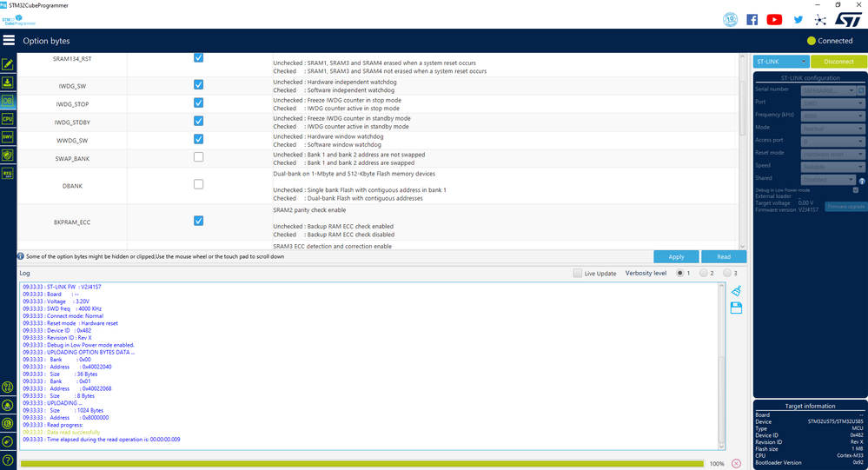Click info icon beside hidden option bytes note
This screenshot has width=868, height=470.
(x=21, y=256)
